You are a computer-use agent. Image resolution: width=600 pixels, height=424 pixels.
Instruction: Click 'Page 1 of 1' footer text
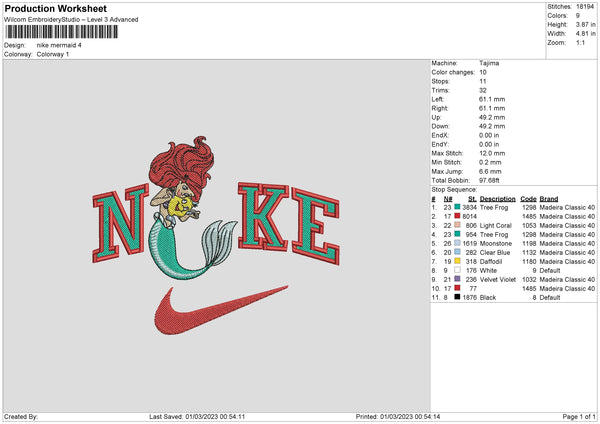coord(579,416)
